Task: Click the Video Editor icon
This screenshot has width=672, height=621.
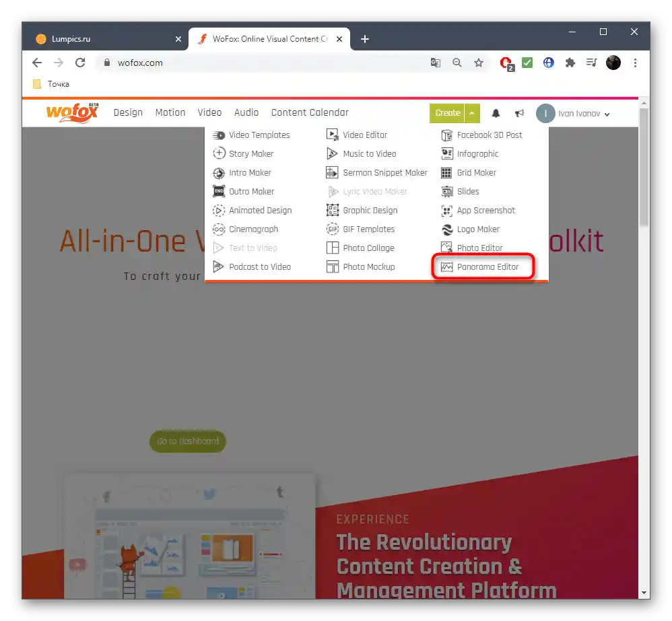Action: 333,135
